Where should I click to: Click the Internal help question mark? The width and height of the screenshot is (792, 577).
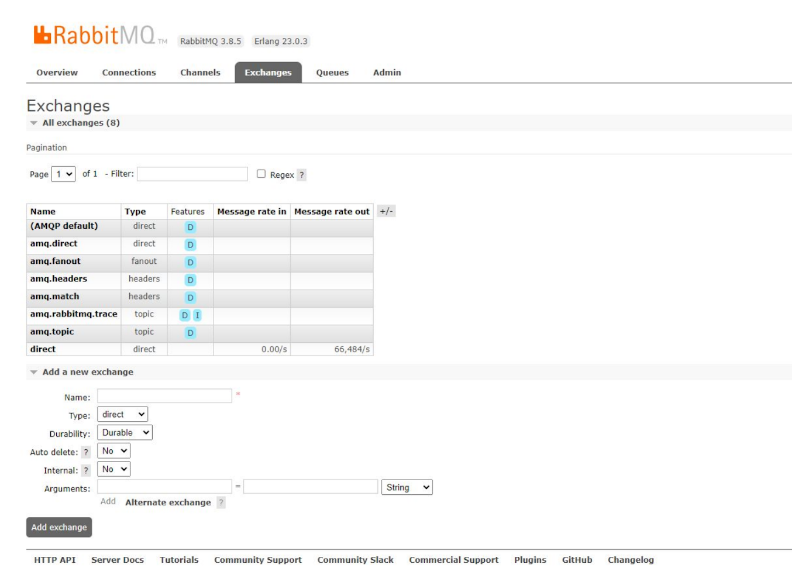coord(86,469)
